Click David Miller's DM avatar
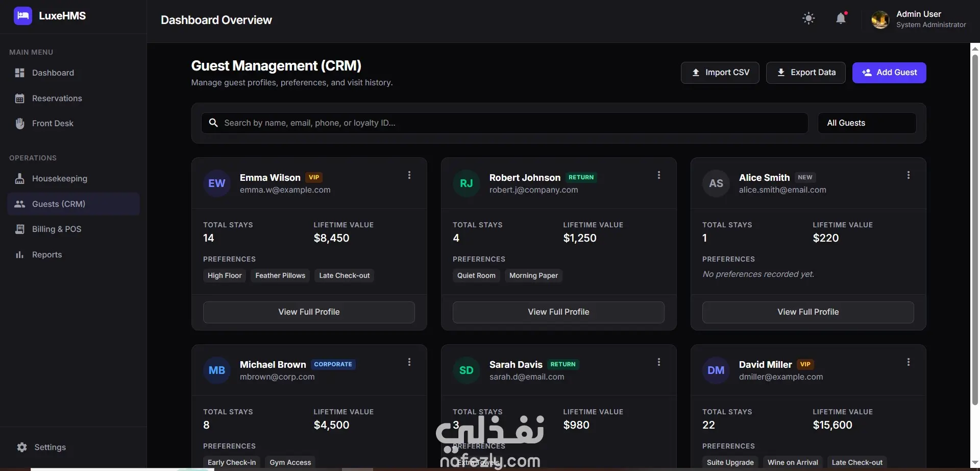Image resolution: width=980 pixels, height=471 pixels. (716, 370)
